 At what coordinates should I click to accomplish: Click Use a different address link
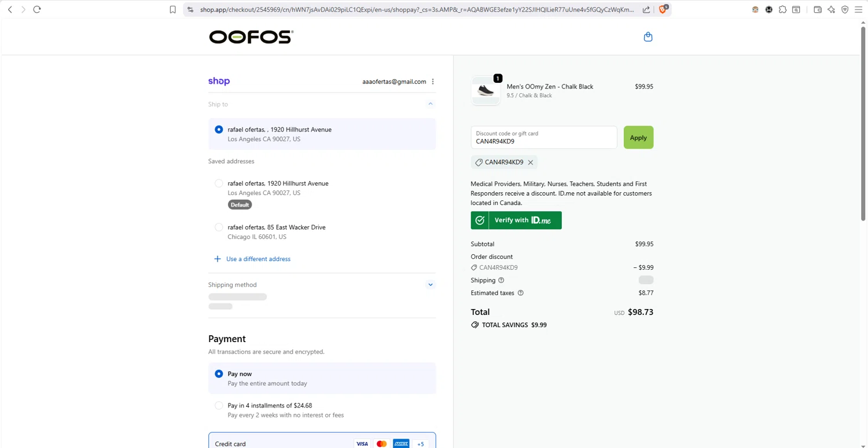258,259
